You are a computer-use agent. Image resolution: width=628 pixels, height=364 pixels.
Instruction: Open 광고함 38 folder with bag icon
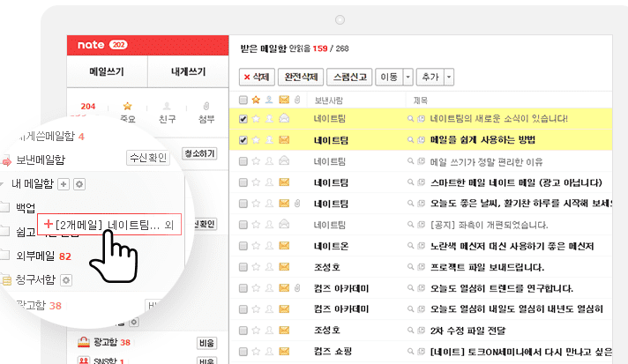pos(104,342)
